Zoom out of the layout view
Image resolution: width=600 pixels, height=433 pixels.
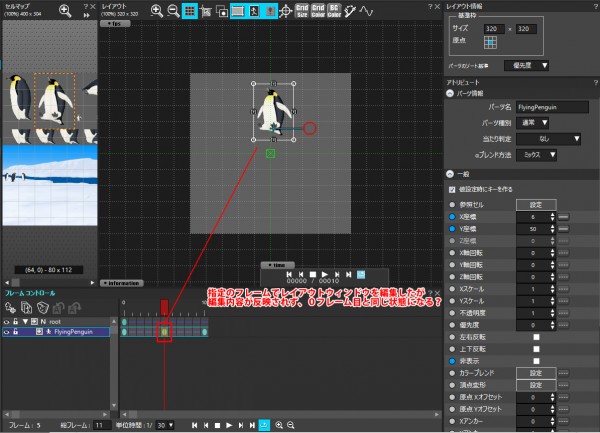pyautogui.click(x=173, y=11)
